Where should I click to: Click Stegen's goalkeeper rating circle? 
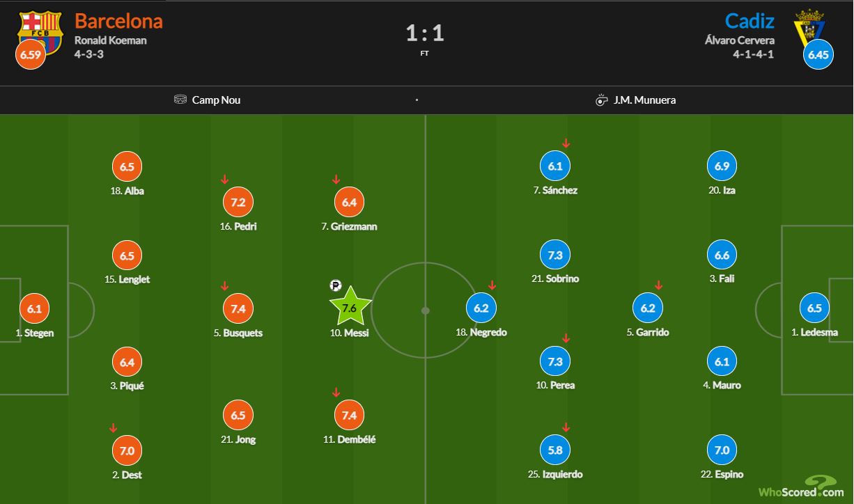(35, 308)
